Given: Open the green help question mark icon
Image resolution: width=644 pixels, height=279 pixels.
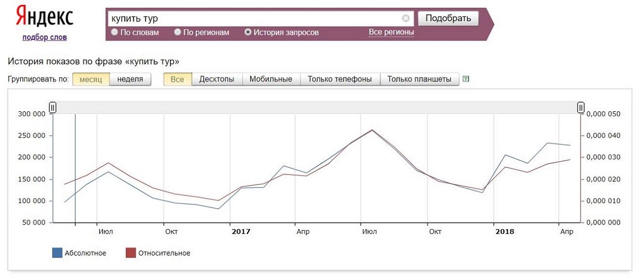Looking at the screenshot, I should point(465,79).
